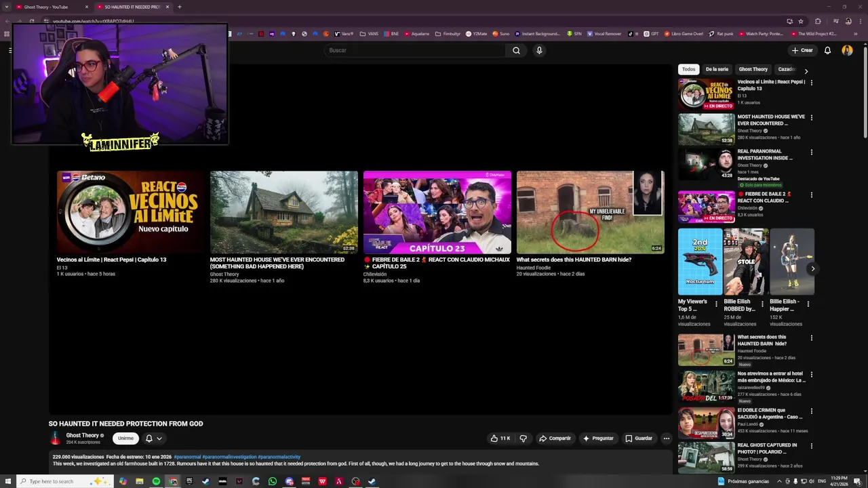Open Chrome extensions puzzle icon

[x=818, y=21]
